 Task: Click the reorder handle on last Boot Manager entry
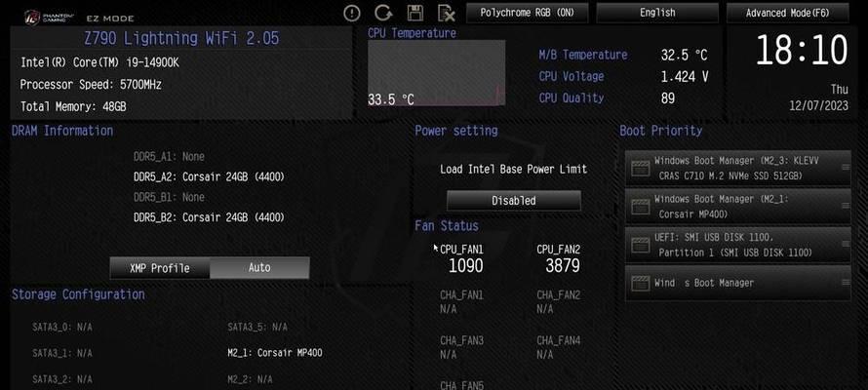tap(846, 282)
